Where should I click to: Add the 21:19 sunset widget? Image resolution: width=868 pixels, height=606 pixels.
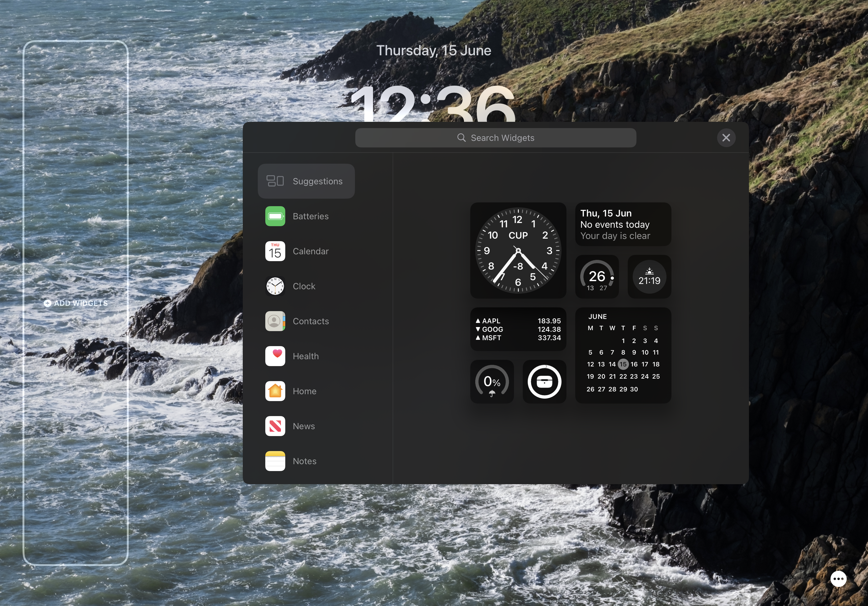649,277
